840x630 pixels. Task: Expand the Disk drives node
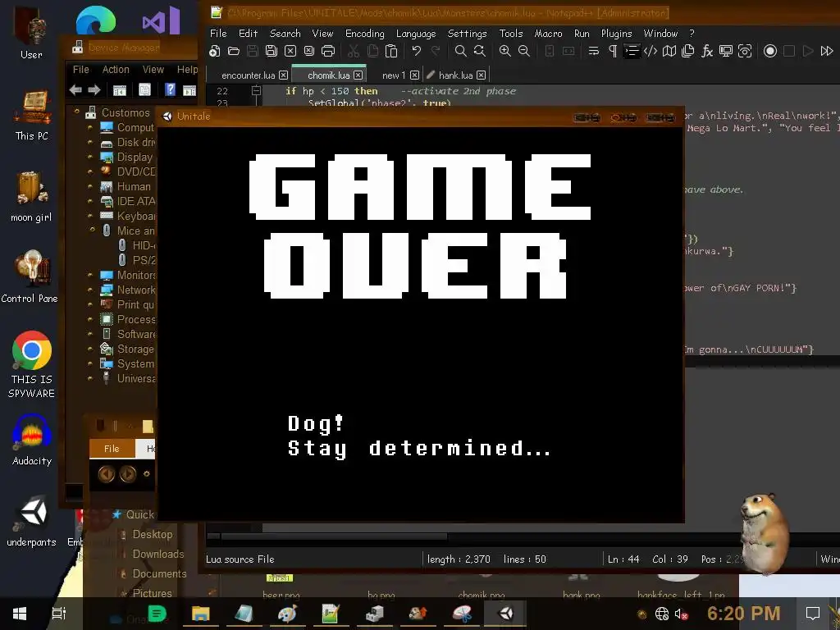(x=90, y=143)
